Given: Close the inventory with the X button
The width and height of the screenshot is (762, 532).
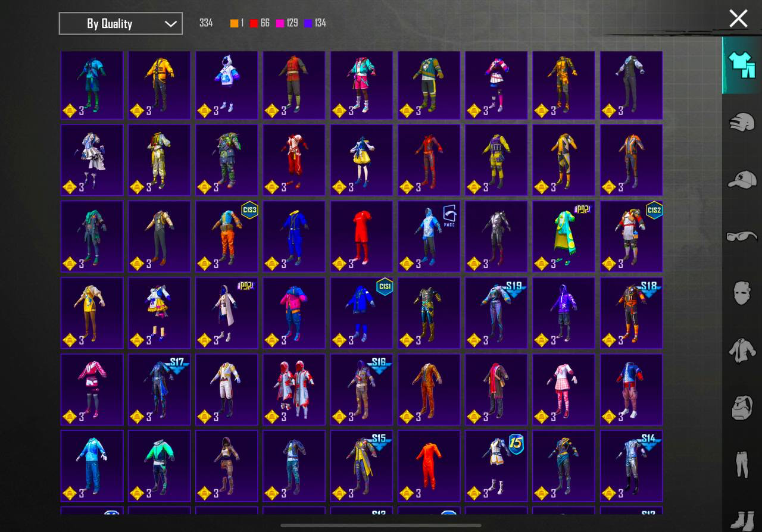Looking at the screenshot, I should coord(738,18).
